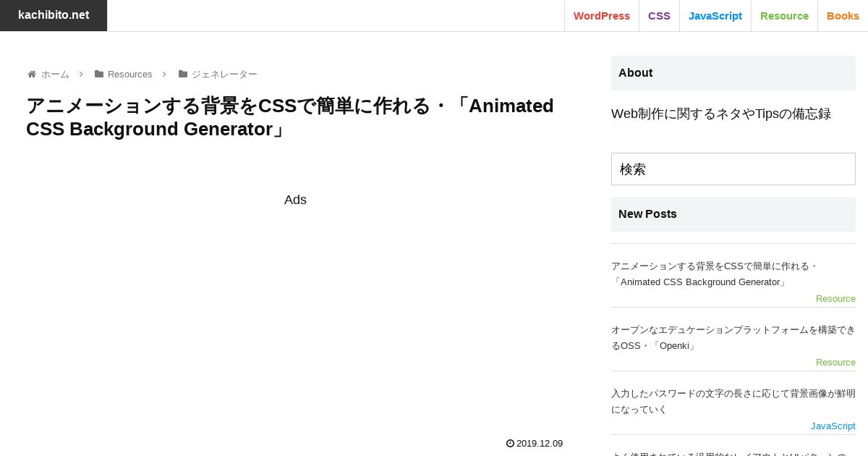
Task: Click the New Posts sidebar heading
Action: click(733, 214)
